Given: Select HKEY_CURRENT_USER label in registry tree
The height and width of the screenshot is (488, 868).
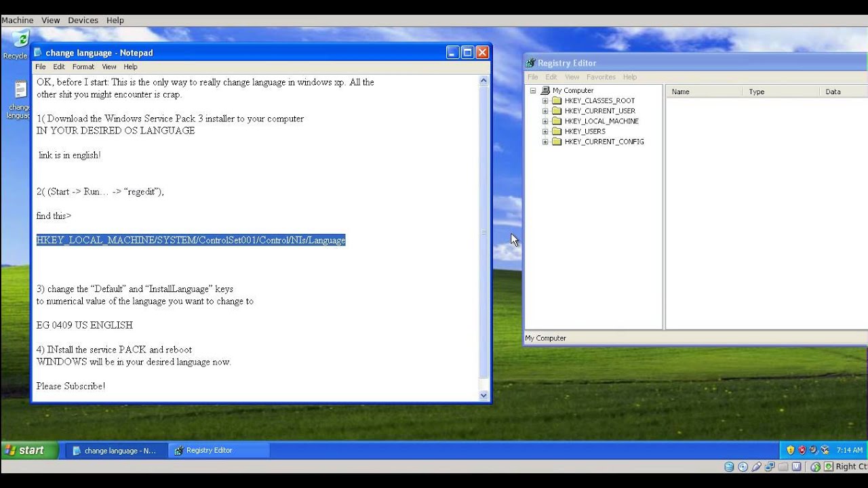Looking at the screenshot, I should [x=599, y=111].
